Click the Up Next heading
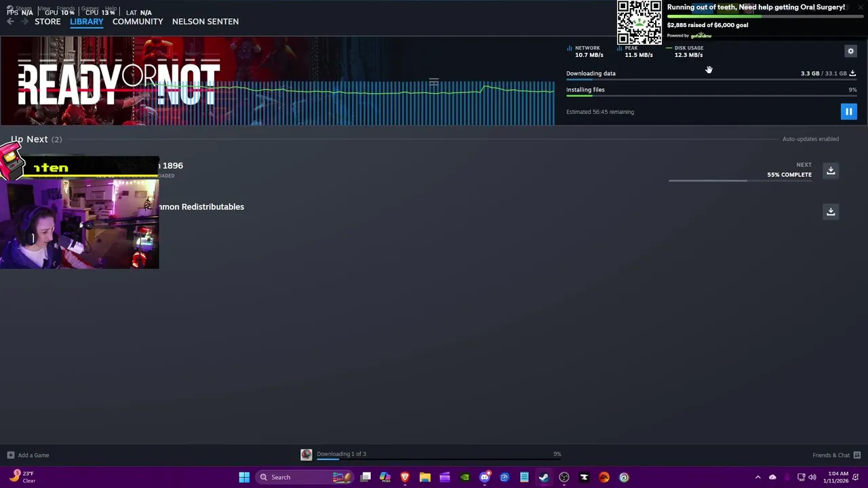Viewport: 868px width, 488px height. point(29,139)
